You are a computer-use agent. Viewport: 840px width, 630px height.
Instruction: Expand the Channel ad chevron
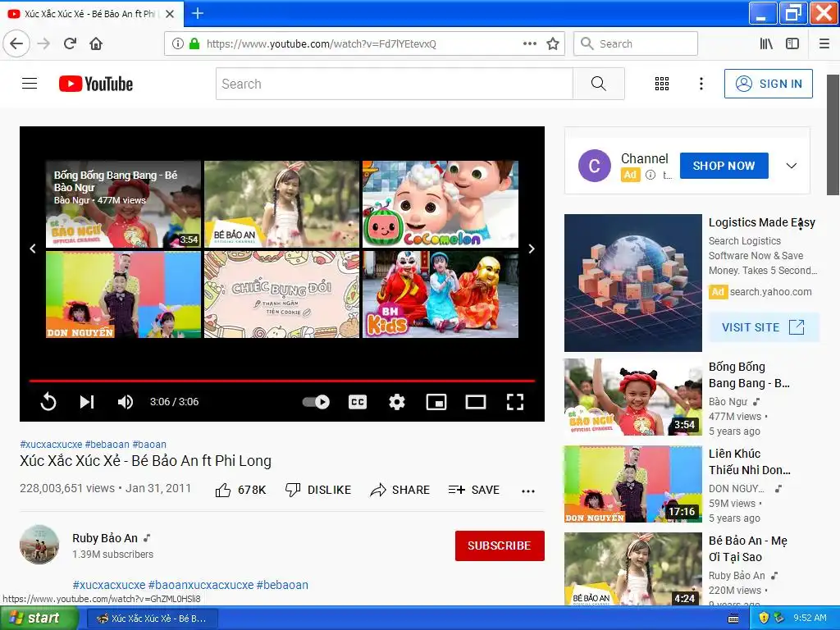tap(792, 166)
